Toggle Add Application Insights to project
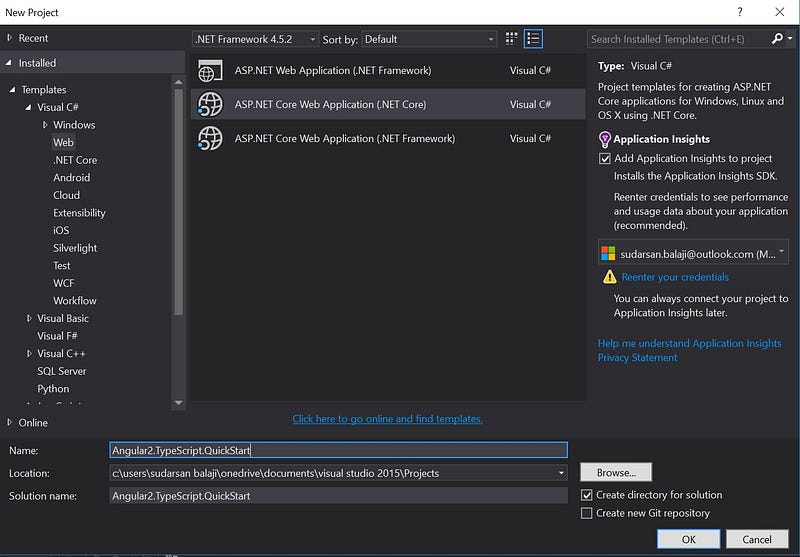800x557 pixels. [605, 159]
